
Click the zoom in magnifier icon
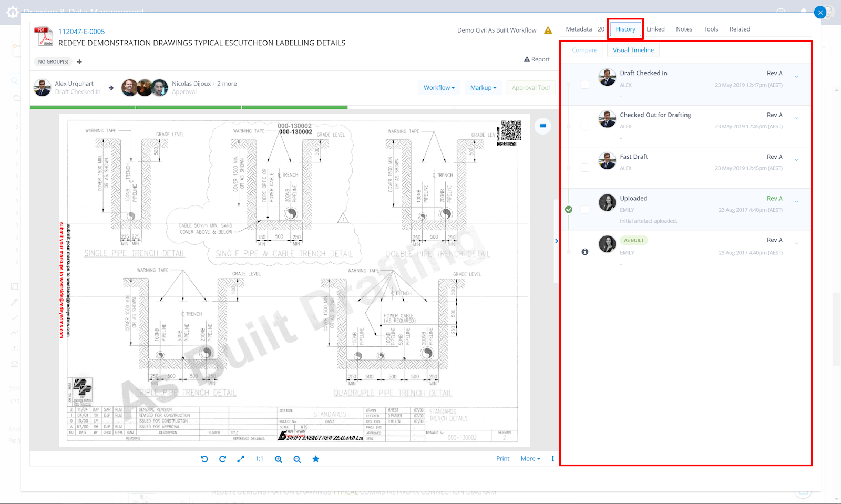pos(279,459)
